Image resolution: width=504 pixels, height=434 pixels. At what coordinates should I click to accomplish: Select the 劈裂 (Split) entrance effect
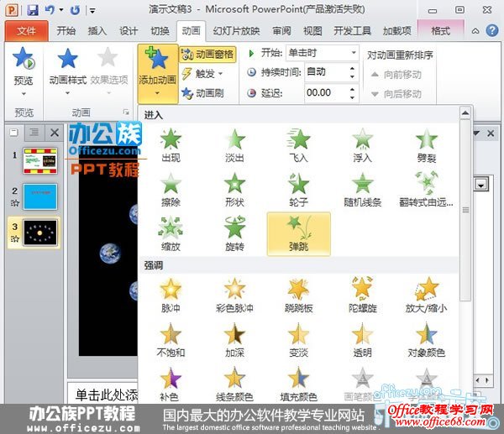427,144
